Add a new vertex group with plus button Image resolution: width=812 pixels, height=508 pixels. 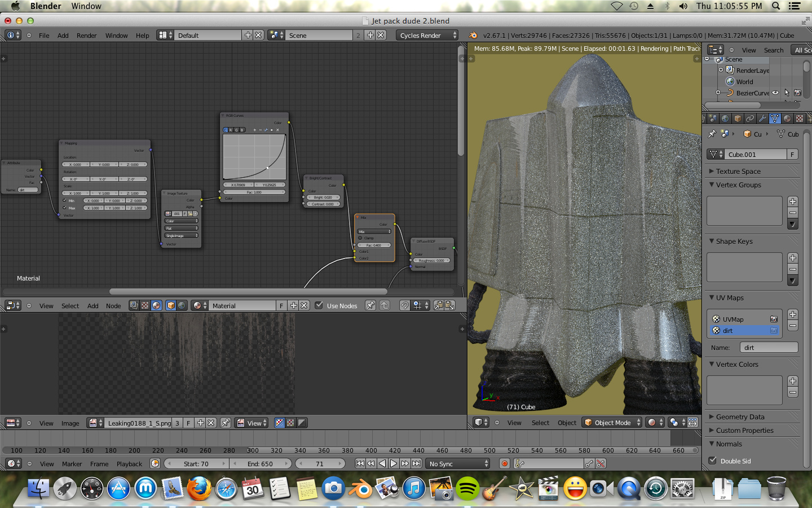pos(793,202)
